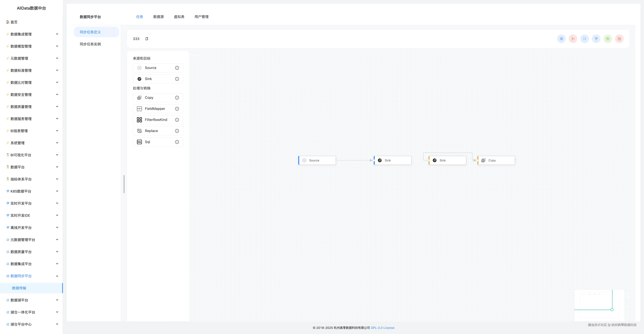Click the red circle close icon

[x=619, y=39]
